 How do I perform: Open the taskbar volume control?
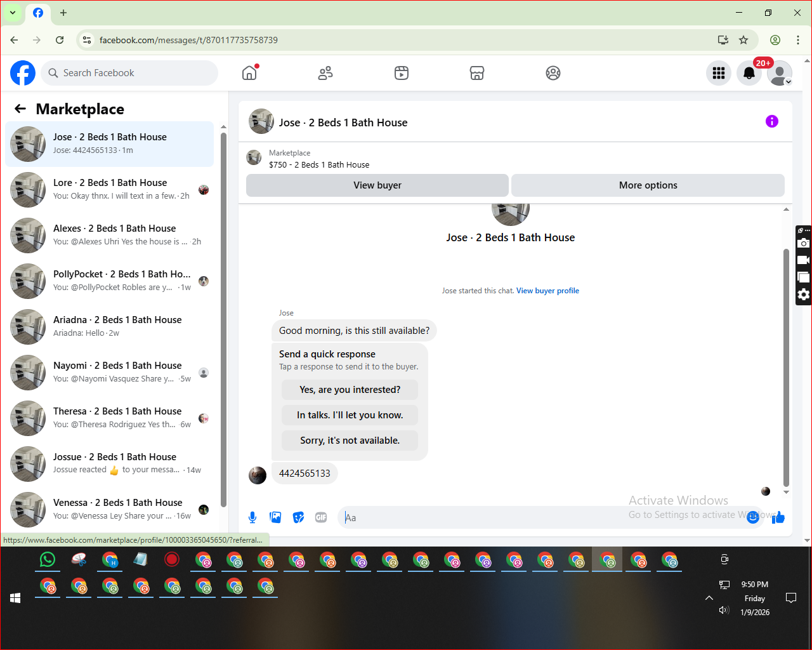(x=724, y=610)
